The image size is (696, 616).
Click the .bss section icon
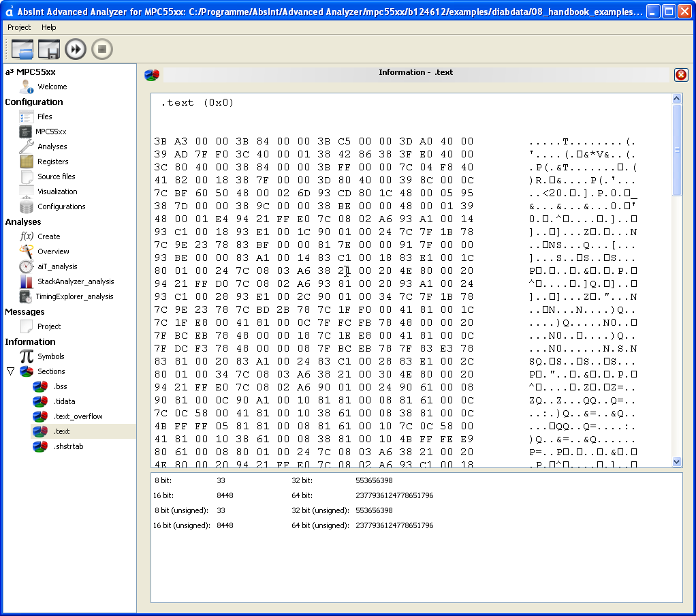[40, 386]
